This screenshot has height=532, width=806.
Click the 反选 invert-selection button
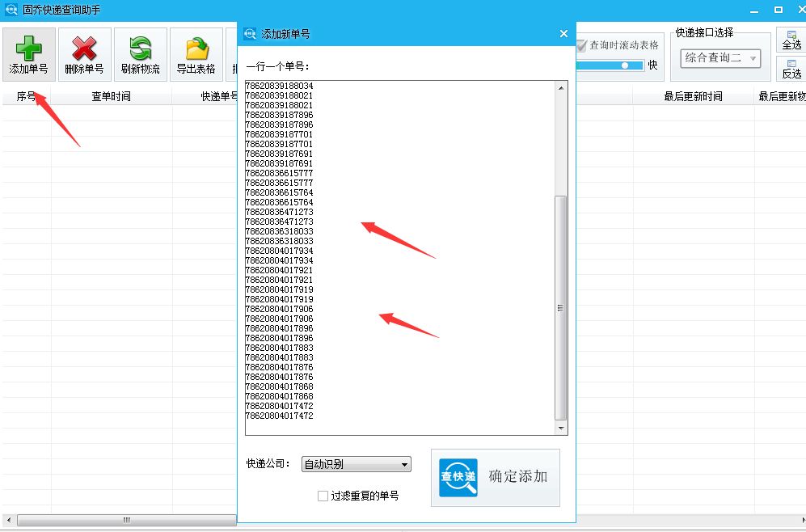click(x=791, y=69)
